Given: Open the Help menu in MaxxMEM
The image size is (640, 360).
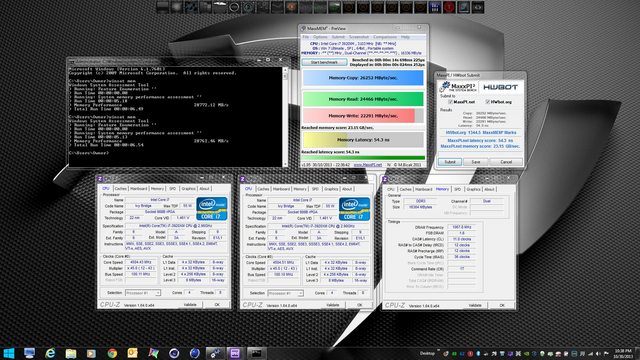Looking at the screenshot, I should [405, 37].
